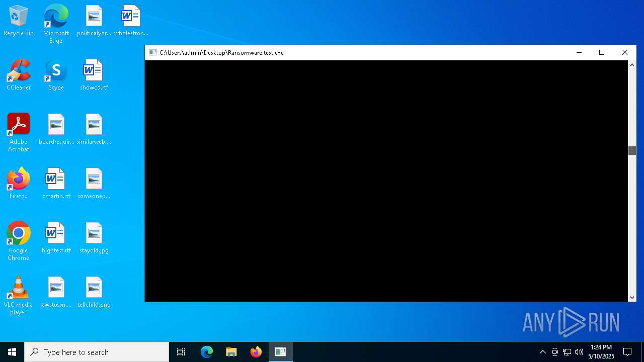Click the console scrollbar down arrow
The width and height of the screenshot is (644, 362).
(632, 297)
